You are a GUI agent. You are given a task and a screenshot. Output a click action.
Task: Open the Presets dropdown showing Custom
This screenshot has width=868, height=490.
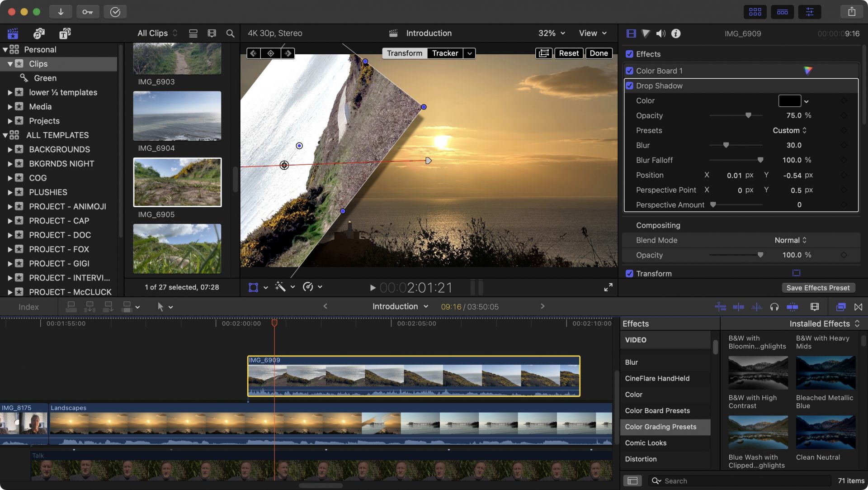[789, 130]
